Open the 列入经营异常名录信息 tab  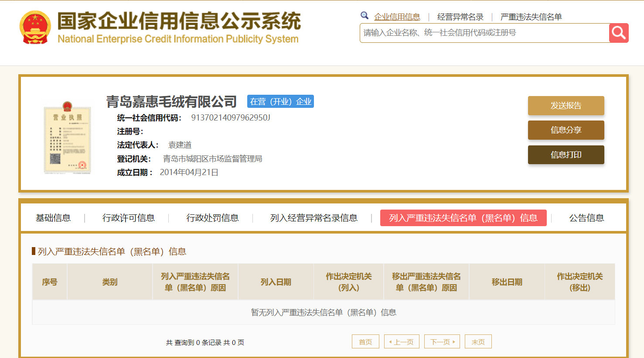[x=314, y=218]
